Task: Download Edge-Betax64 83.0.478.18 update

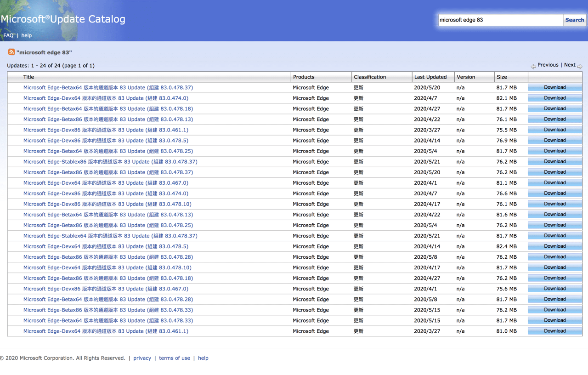Action: [555, 108]
